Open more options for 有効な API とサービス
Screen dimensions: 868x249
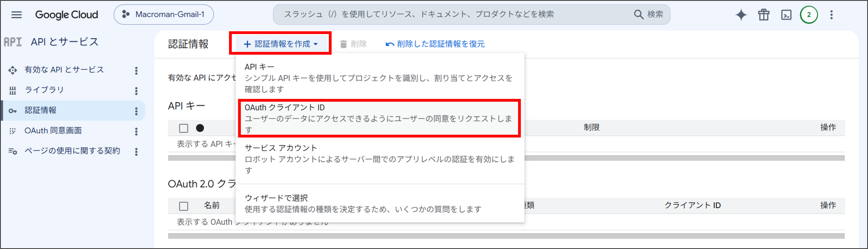(x=136, y=70)
